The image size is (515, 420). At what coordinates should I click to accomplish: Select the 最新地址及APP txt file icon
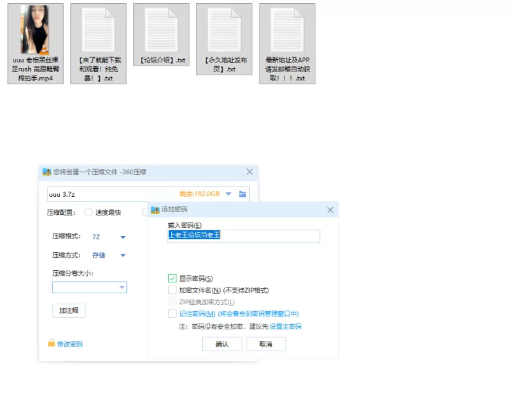[287, 30]
